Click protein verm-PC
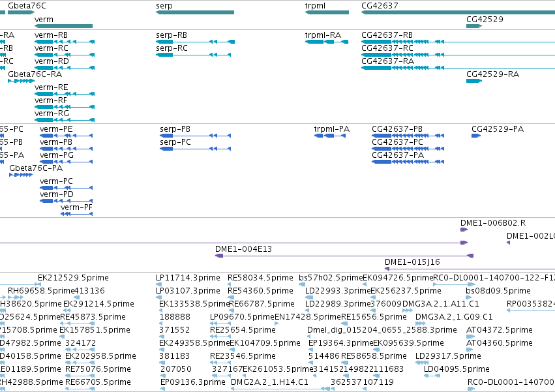The width and height of the screenshot is (555, 392). click(x=56, y=181)
